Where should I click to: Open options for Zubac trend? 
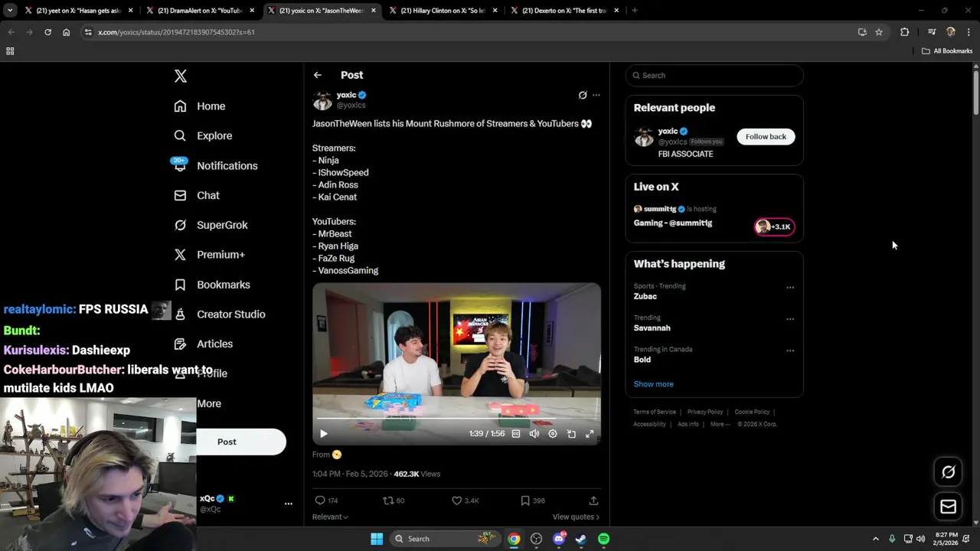tap(790, 288)
